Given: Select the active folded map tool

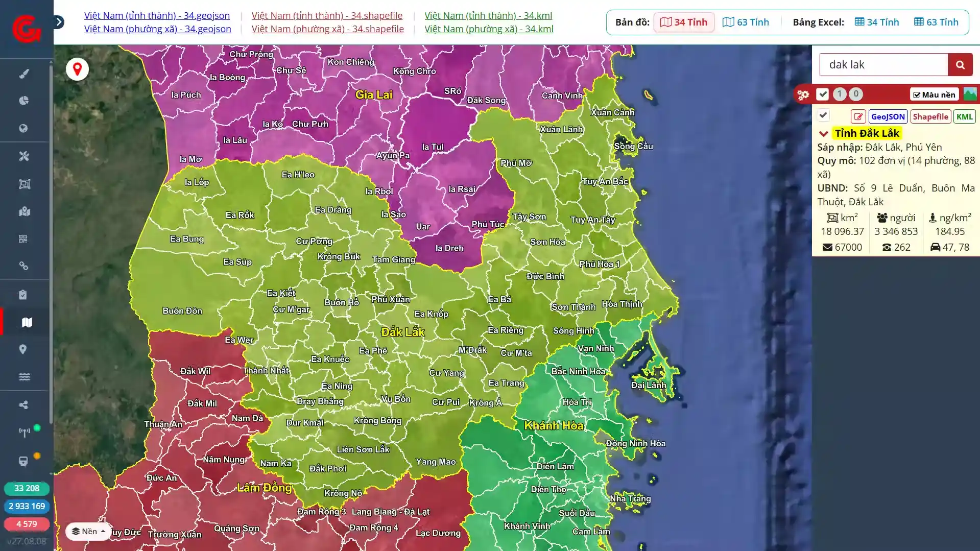Looking at the screenshot, I should [27, 322].
